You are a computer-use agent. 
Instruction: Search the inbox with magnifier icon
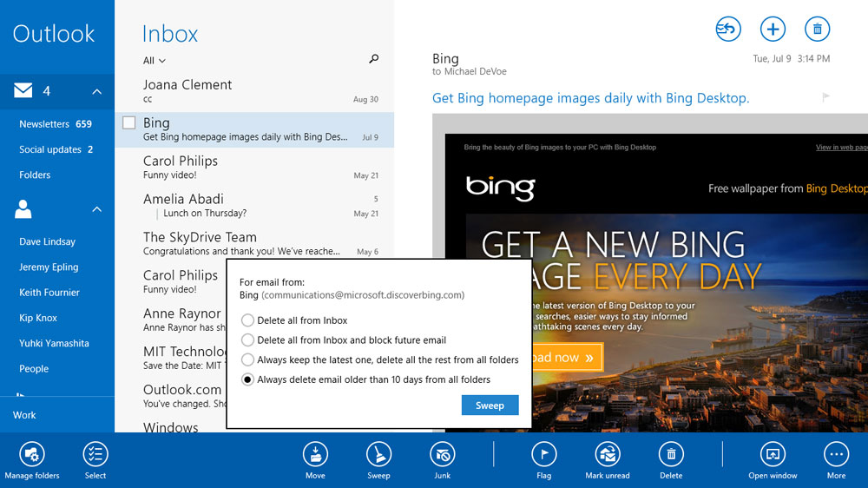[374, 59]
